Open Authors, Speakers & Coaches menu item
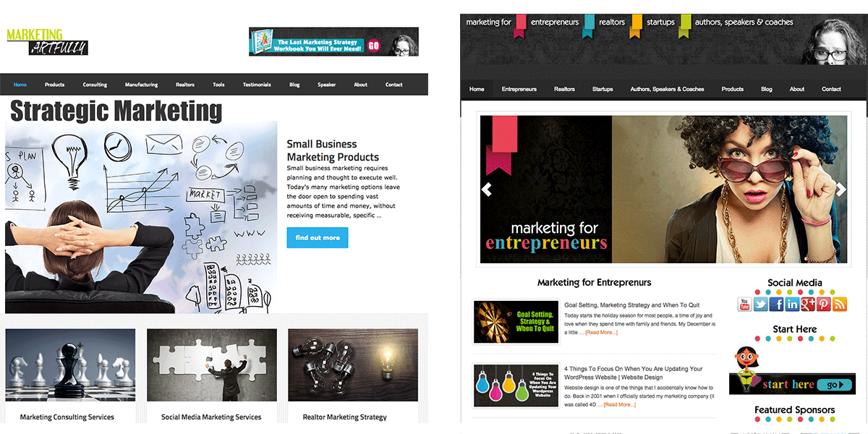Image resolution: width=868 pixels, height=434 pixels. coord(667,89)
